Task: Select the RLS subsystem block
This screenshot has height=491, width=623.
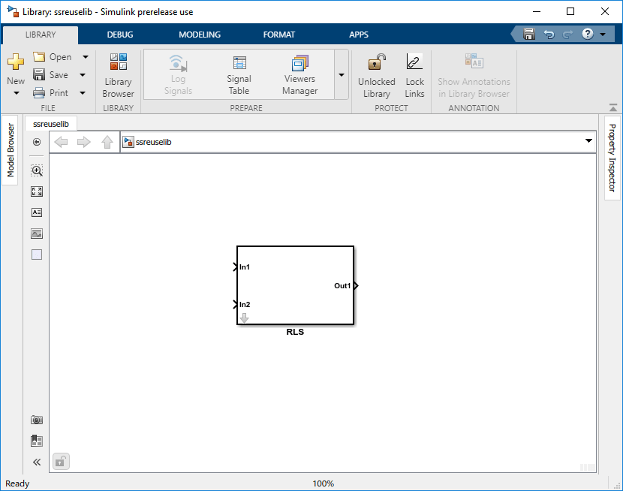Action: 295,285
